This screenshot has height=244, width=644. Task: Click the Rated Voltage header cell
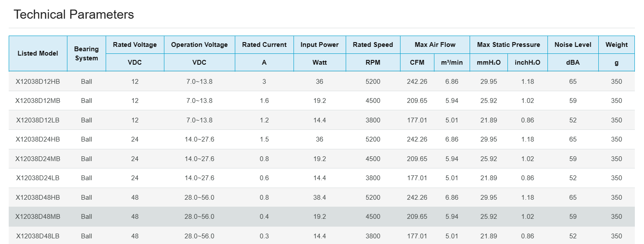point(135,45)
